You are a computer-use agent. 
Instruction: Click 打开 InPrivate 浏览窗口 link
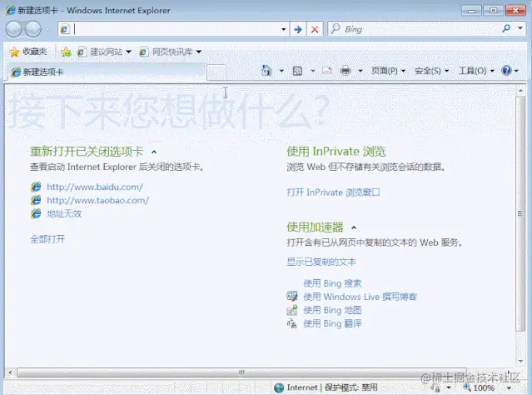(x=333, y=192)
